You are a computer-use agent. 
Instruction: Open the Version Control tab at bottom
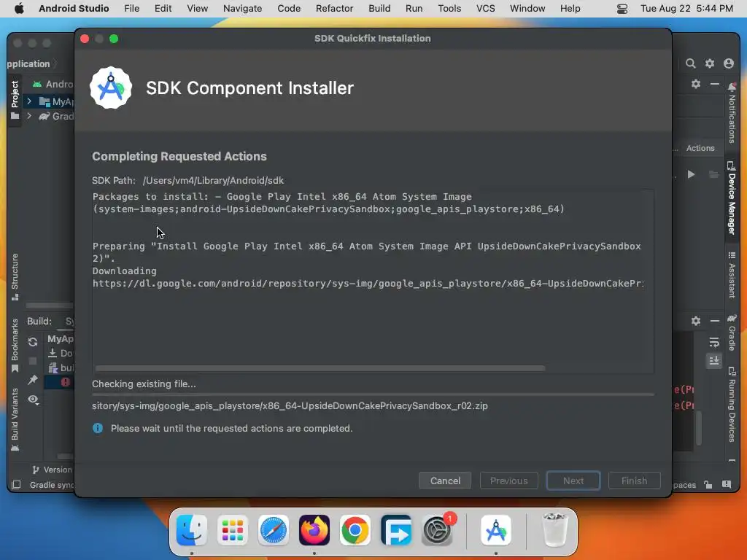click(53, 470)
